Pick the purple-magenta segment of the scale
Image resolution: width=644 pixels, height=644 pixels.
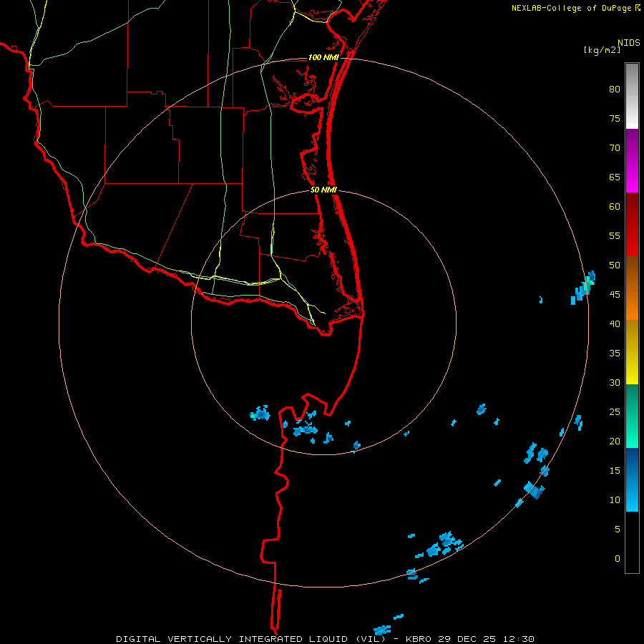coord(632,160)
